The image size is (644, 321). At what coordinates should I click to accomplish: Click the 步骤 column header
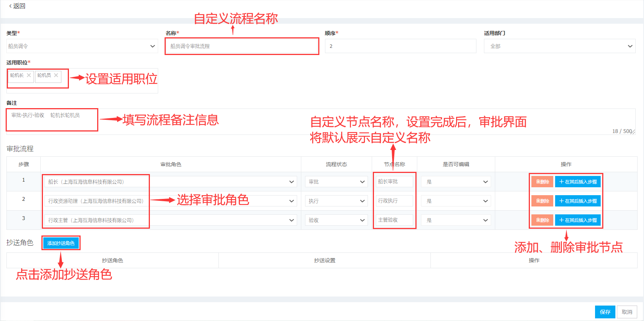click(x=24, y=164)
